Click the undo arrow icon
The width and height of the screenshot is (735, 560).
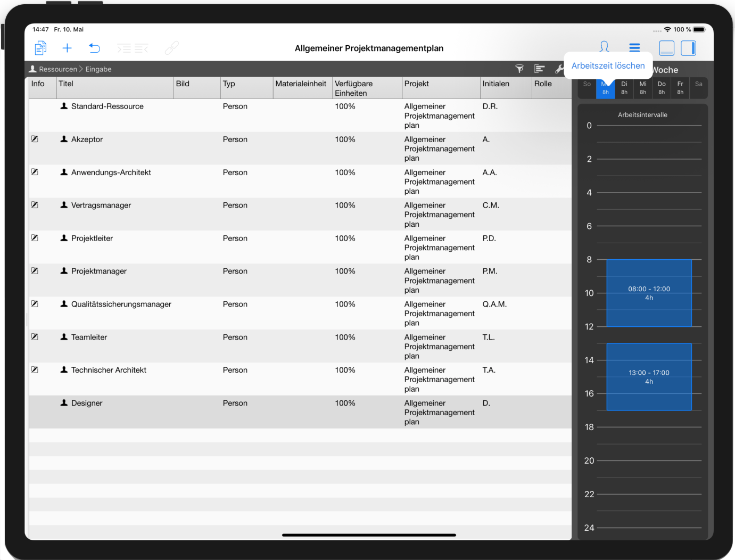pos(95,48)
